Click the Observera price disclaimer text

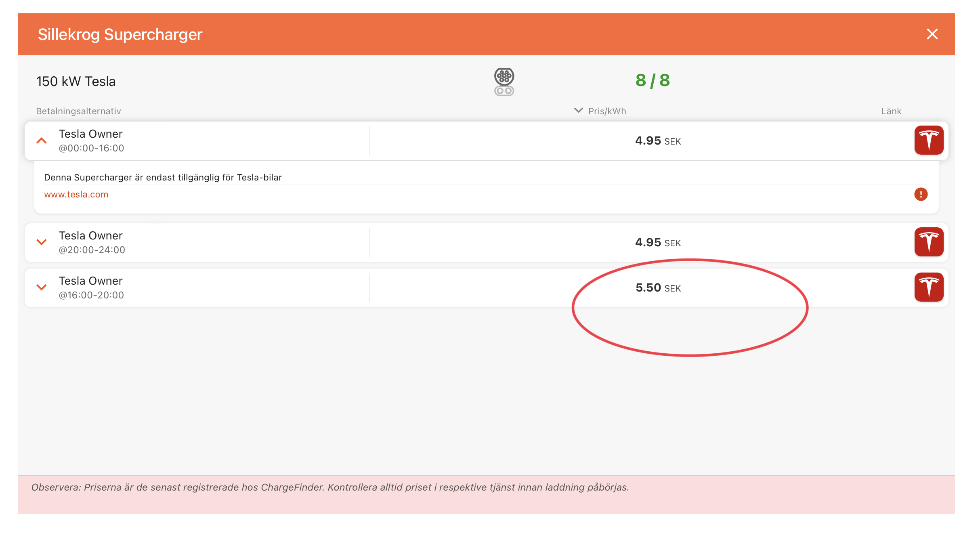[x=330, y=487]
